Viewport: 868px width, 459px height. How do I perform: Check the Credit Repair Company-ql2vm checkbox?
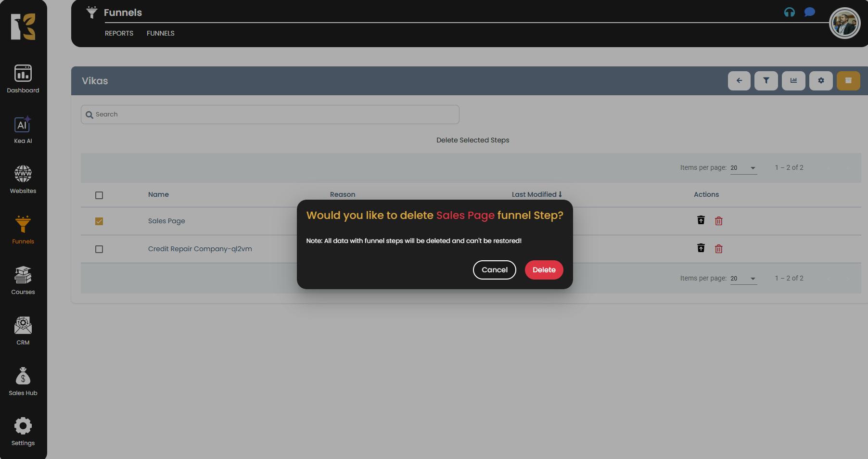click(99, 249)
